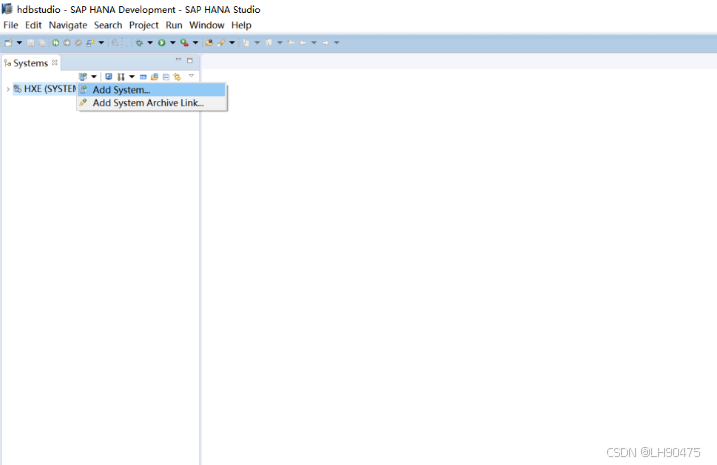Open the File menu
This screenshot has height=465, width=717.
11,25
